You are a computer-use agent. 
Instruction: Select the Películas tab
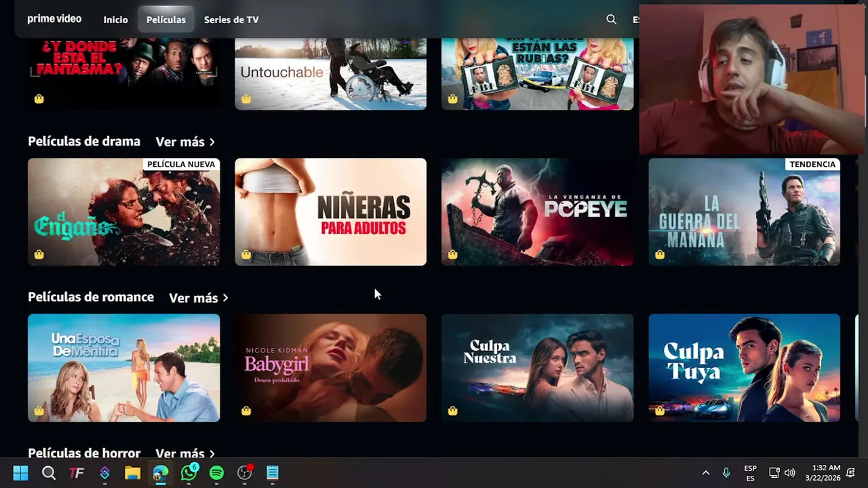point(165,20)
